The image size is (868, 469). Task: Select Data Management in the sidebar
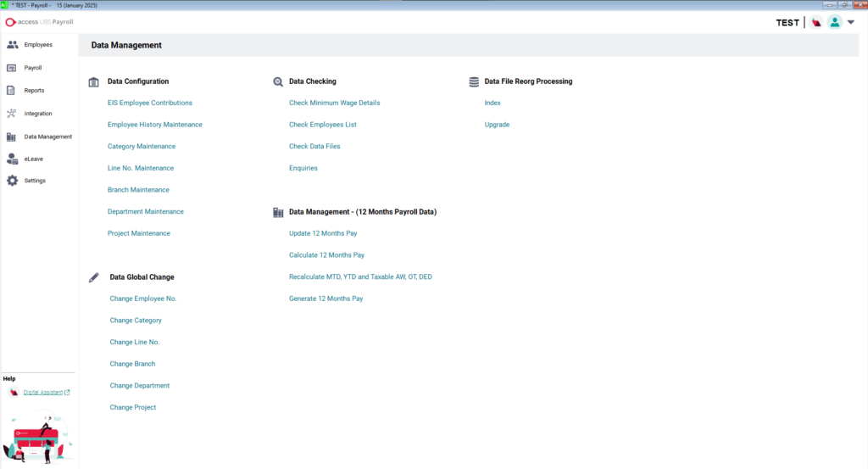(x=47, y=137)
